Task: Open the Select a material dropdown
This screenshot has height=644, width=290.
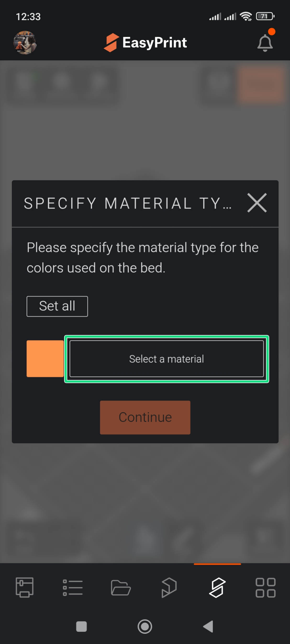Action: coord(166,359)
